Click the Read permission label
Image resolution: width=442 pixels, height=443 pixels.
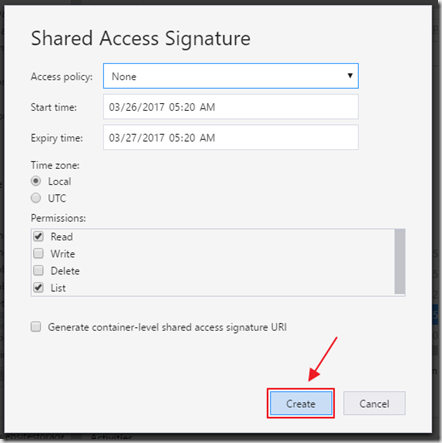(x=62, y=237)
